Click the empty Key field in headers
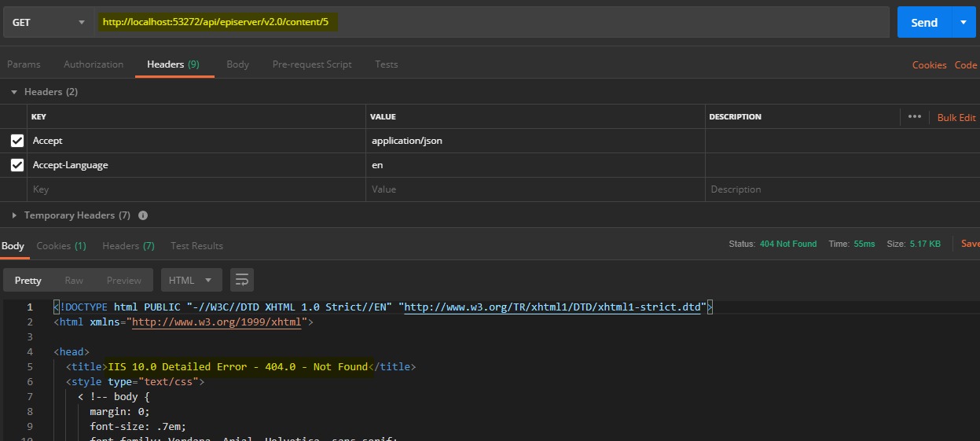The width and height of the screenshot is (980, 441). 196,189
